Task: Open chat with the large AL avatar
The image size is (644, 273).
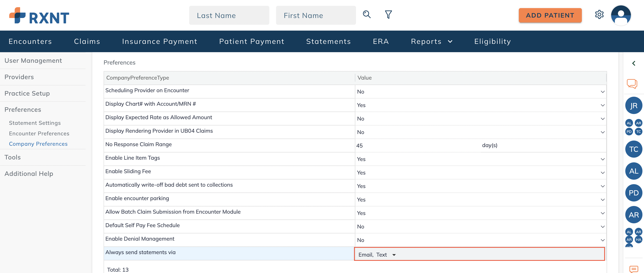Action: [633, 171]
